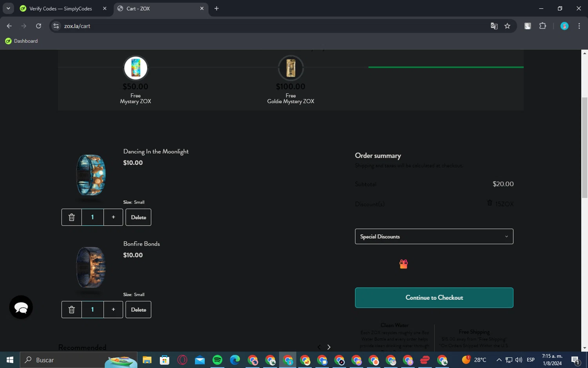This screenshot has width=588, height=368.
Task: Open the 28°C weather widget
Action: 474,360
